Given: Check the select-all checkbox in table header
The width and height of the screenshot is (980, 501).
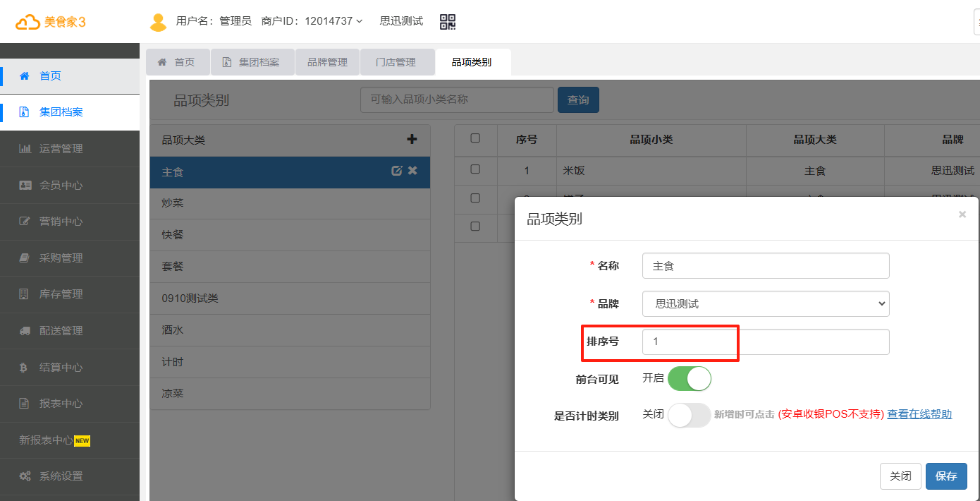Looking at the screenshot, I should pos(475,138).
